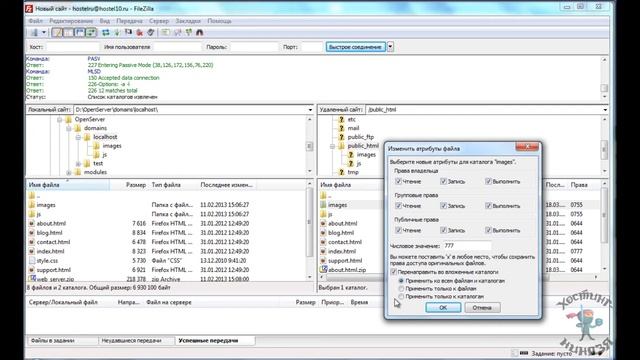Toggle owner Выполнить permission checkbox

(x=488, y=181)
